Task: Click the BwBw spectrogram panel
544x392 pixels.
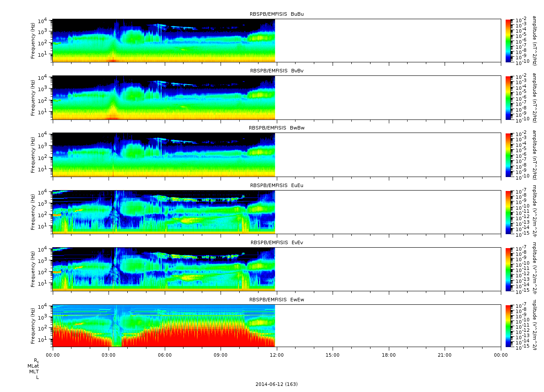Action: click(x=276, y=155)
